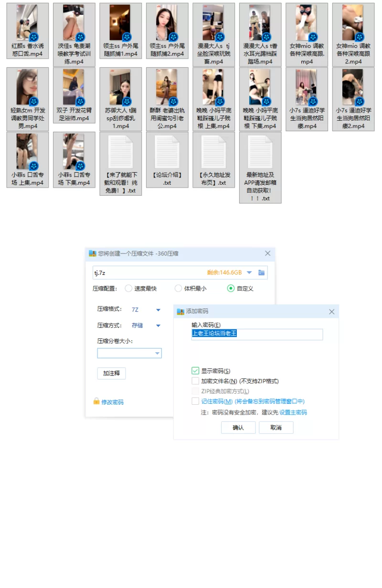This screenshot has height=588, width=382.
Task: Close the 添加密码 dialog
Action: (332, 312)
